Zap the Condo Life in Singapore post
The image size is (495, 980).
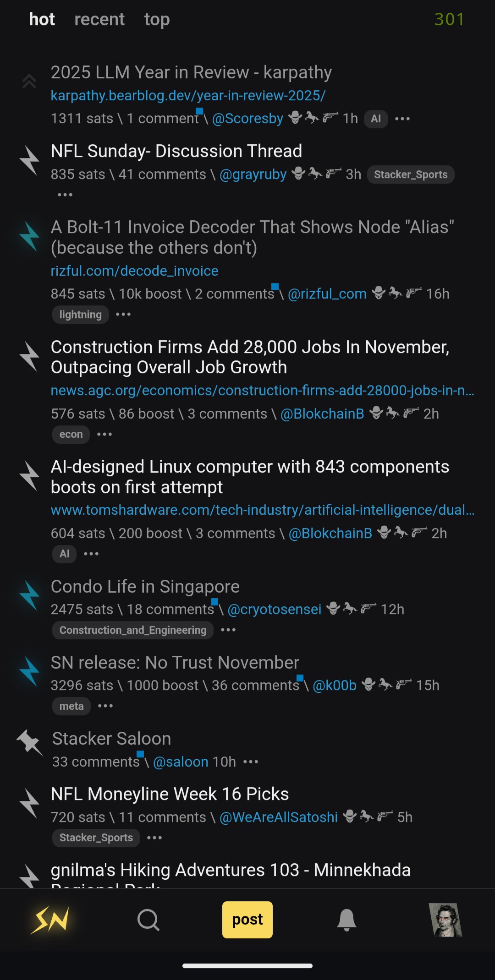30,595
